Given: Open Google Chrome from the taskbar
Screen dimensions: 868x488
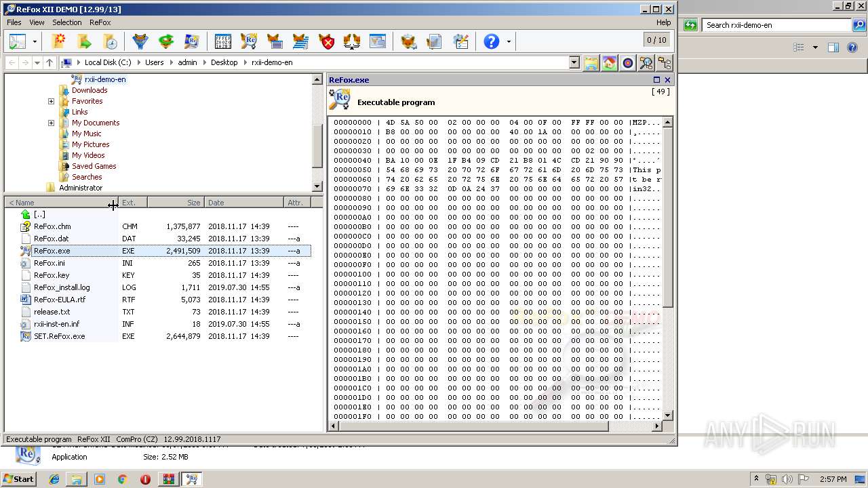Looking at the screenshot, I should click(122, 479).
